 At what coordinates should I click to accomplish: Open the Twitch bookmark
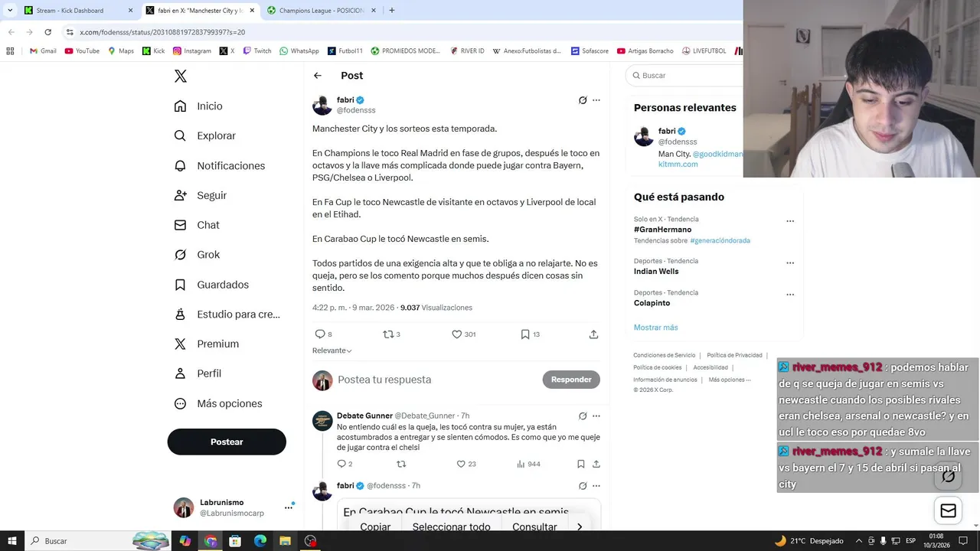pyautogui.click(x=256, y=51)
